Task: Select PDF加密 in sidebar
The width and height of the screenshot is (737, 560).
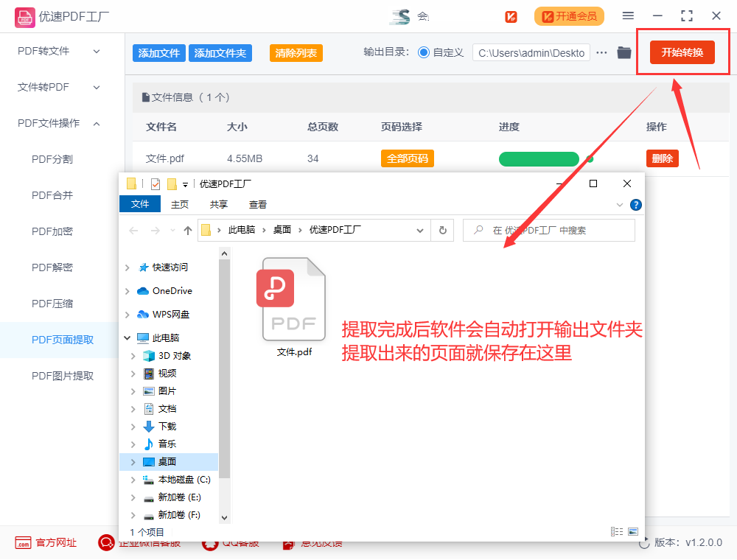Action: pyautogui.click(x=52, y=231)
